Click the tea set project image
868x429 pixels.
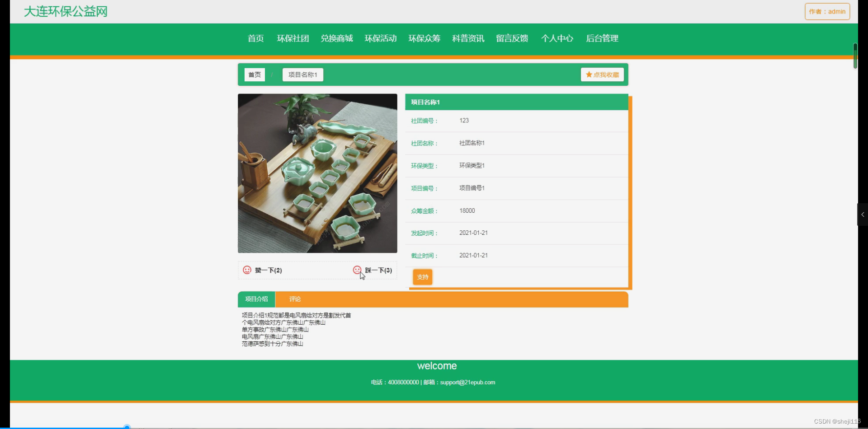tap(317, 173)
